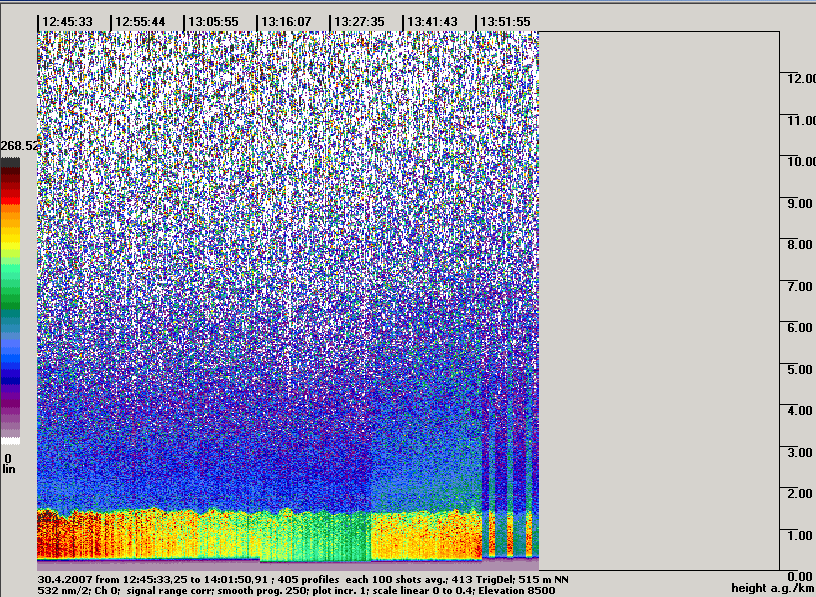The height and width of the screenshot is (597, 816).
Task: Click the 'each 100 shots avg.' footer text
Action: (397, 579)
